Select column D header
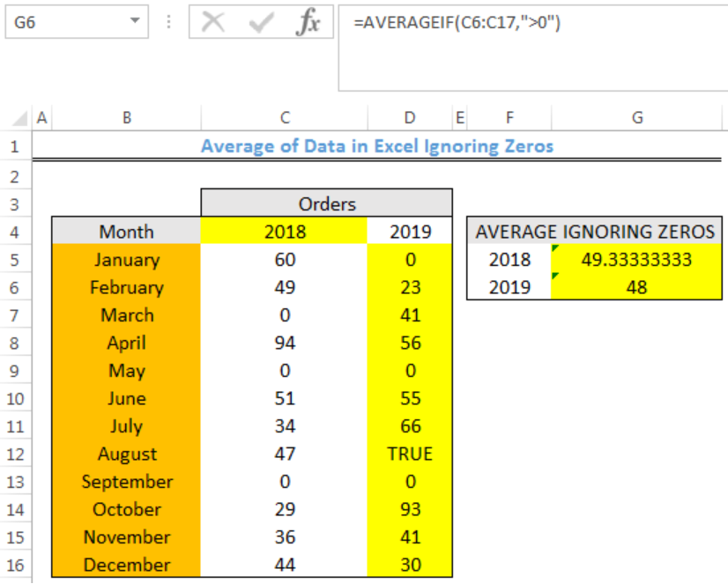Screen dimensions: 728x584 pos(410,118)
